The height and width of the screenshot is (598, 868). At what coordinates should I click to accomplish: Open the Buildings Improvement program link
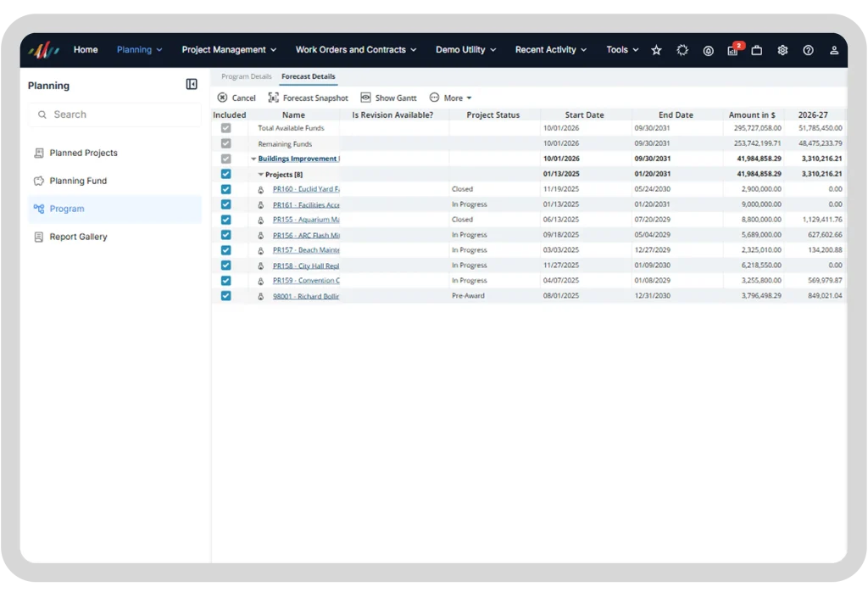click(299, 159)
